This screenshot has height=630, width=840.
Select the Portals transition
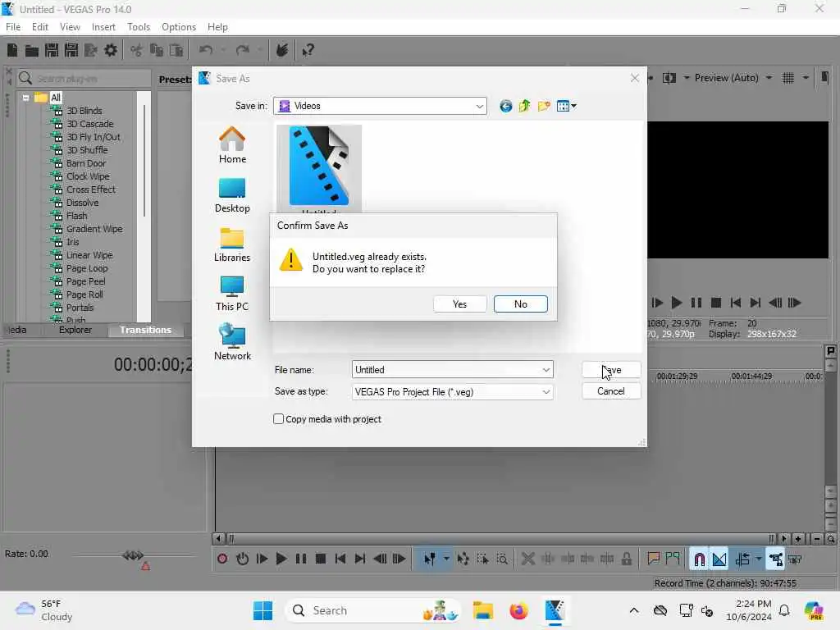80,308
